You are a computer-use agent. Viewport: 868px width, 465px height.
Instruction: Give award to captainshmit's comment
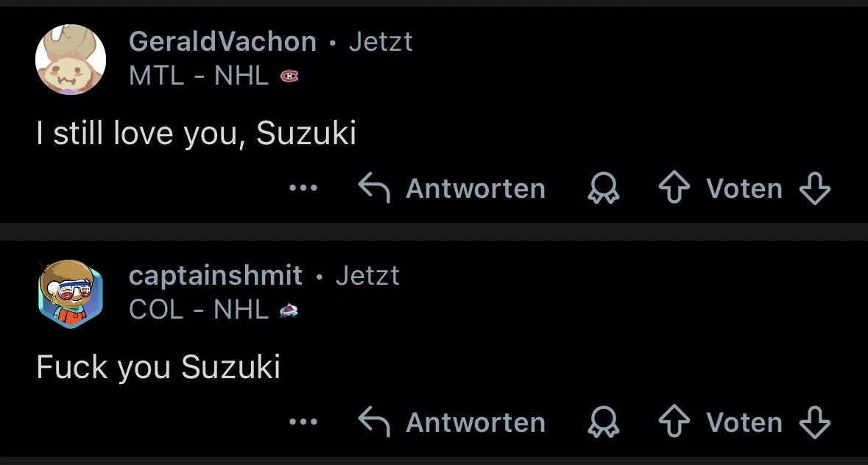click(603, 423)
